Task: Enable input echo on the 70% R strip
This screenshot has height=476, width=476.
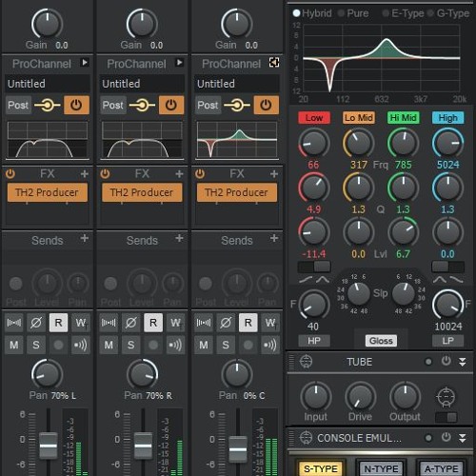Action: pos(175,345)
